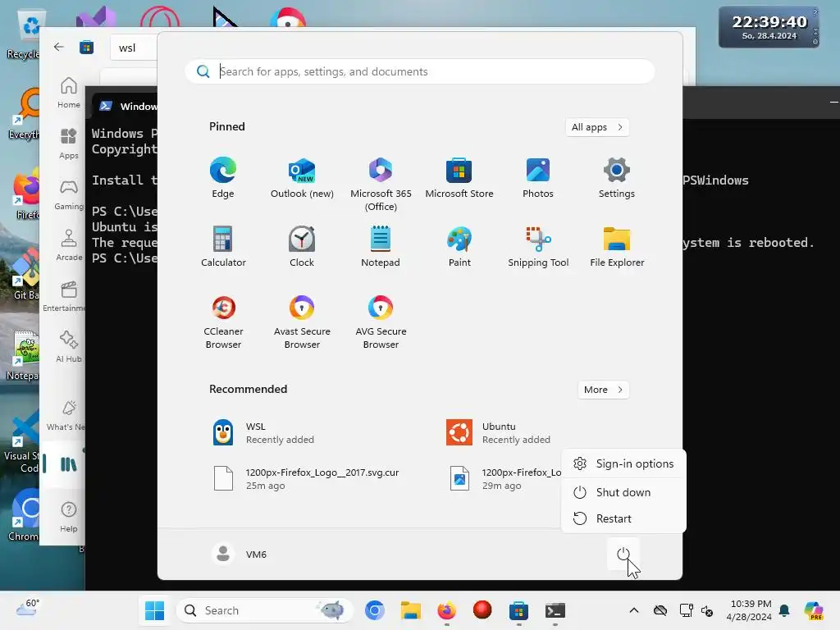Open AI Hub in Store sidebar

pyautogui.click(x=69, y=347)
